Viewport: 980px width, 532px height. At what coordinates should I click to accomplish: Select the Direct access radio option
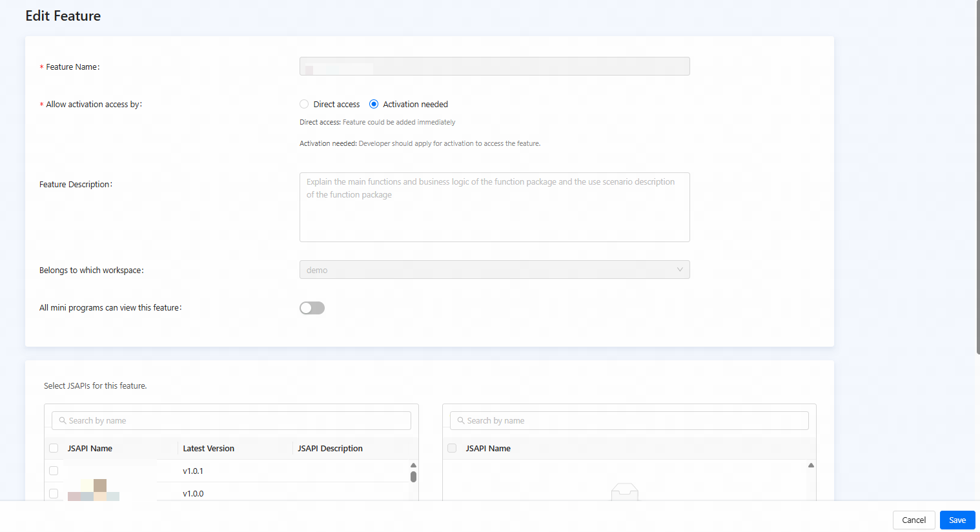[304, 105]
